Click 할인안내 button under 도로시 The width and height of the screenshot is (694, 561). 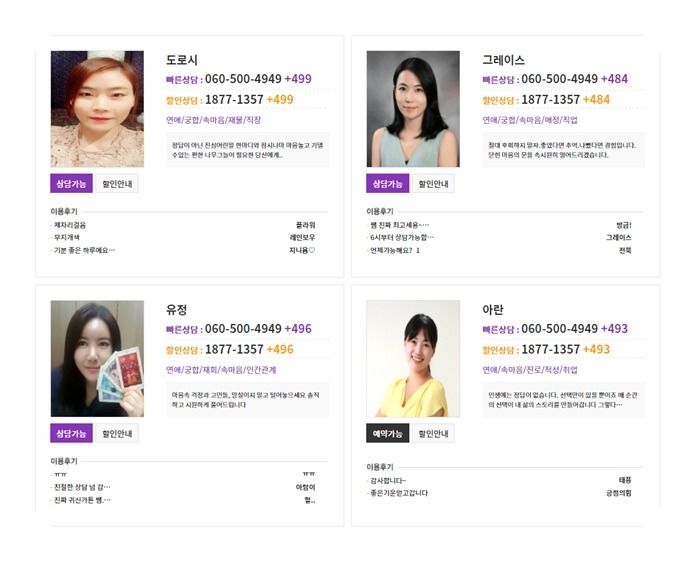point(117,183)
